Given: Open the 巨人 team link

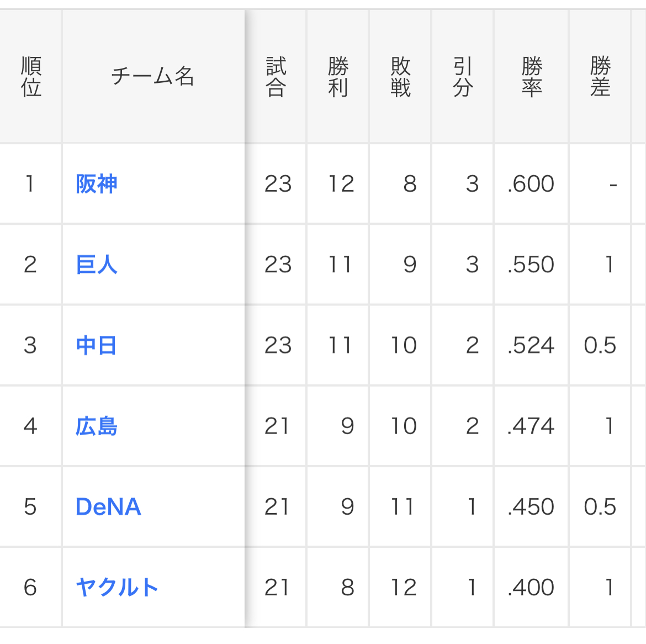Looking at the screenshot, I should point(97,265).
